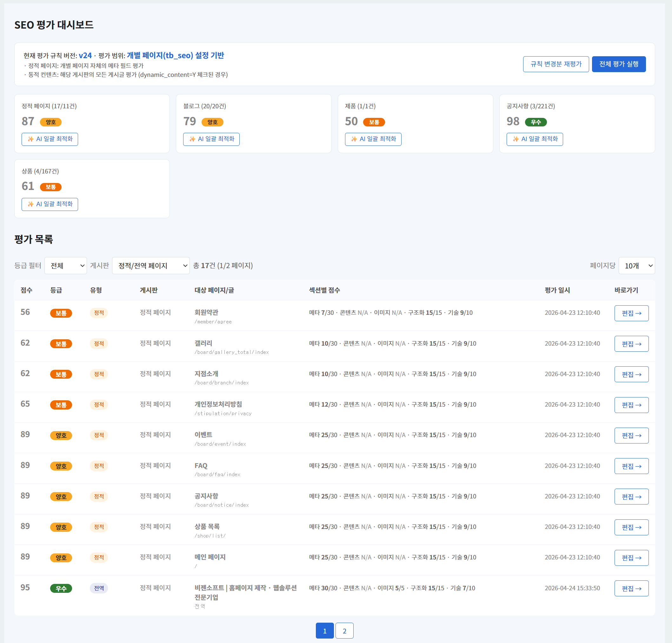Click the 전역 type tag in last row

(99, 588)
